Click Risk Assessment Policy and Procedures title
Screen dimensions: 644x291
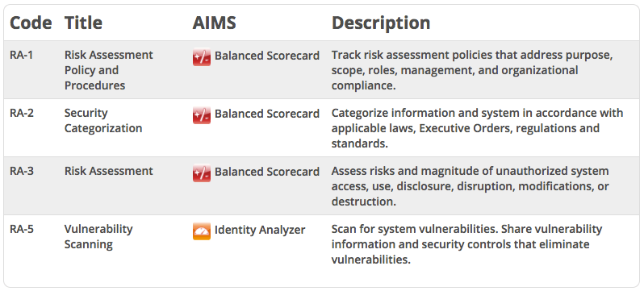click(x=108, y=70)
